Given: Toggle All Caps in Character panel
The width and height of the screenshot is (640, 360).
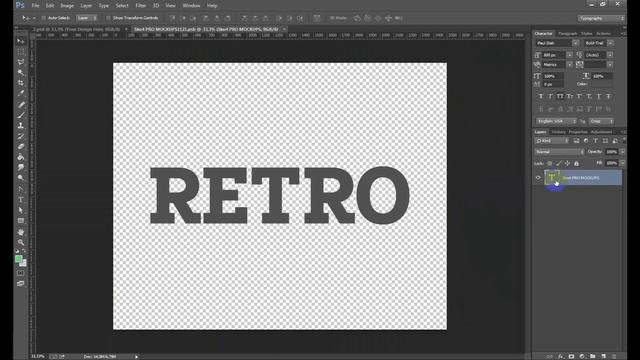Looking at the screenshot, I should pos(560,96).
